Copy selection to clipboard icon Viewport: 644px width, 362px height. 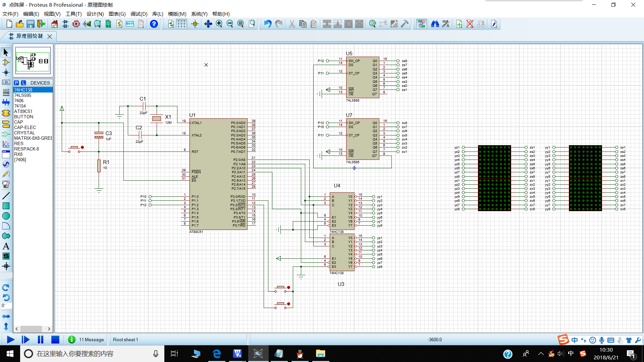303,24
